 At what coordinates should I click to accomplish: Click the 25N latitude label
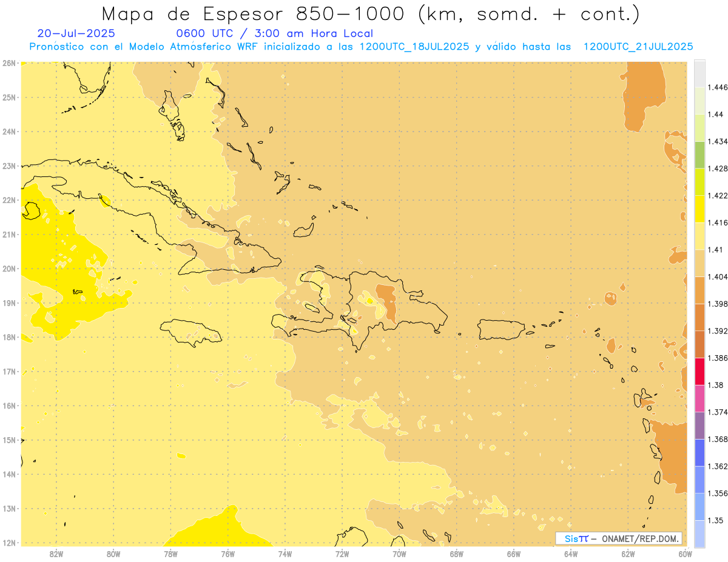pos(9,97)
